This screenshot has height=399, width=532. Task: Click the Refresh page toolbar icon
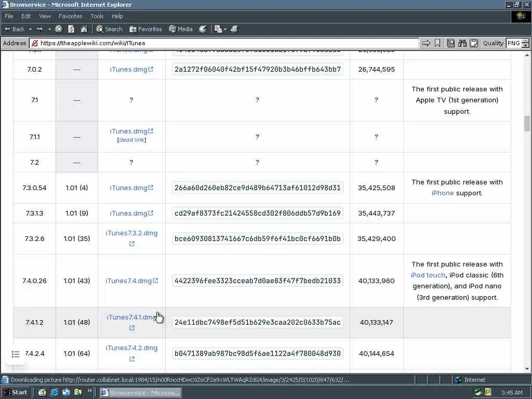coord(71,29)
